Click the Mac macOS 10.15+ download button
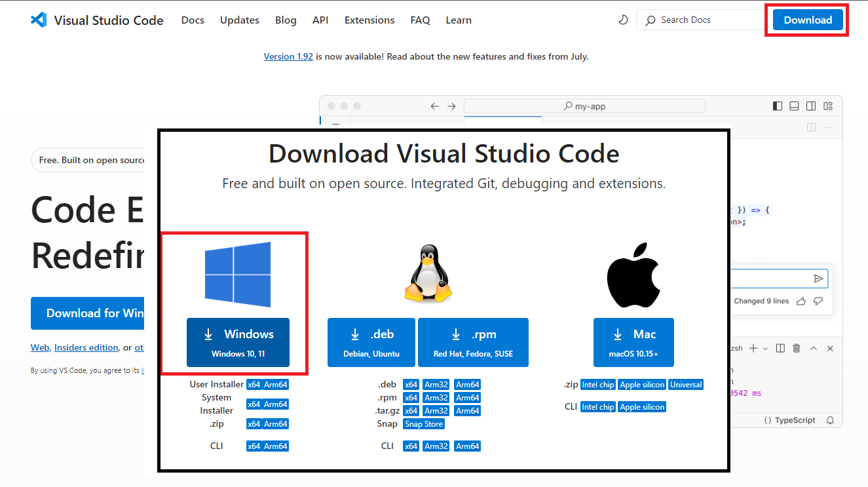This screenshot has height=487, width=868. click(633, 342)
